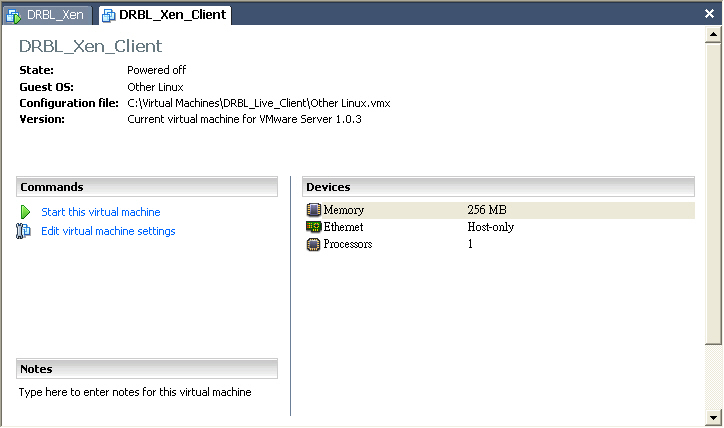
Task: Click the Host-only network value
Action: (x=490, y=227)
